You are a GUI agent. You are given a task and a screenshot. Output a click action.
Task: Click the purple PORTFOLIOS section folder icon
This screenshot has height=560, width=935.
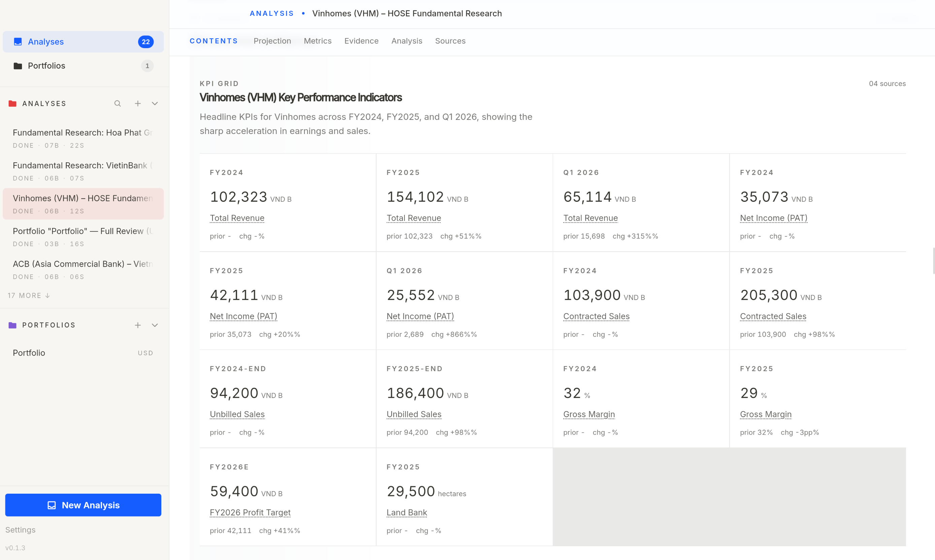coord(12,325)
